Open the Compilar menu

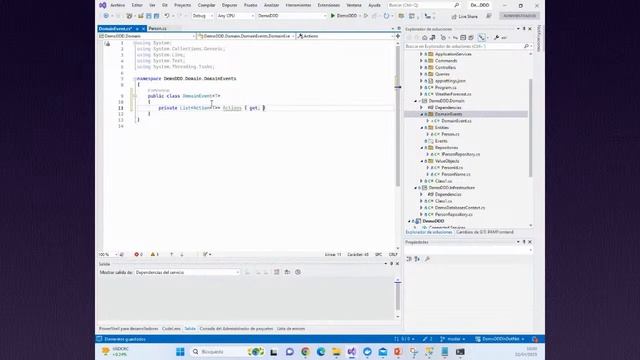click(x=207, y=5)
